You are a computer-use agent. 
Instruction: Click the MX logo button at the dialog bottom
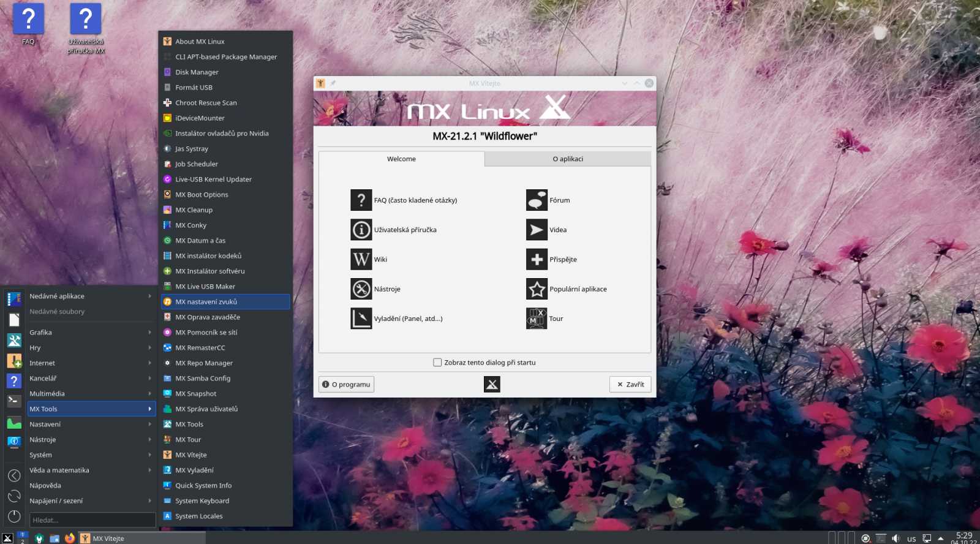coord(492,384)
